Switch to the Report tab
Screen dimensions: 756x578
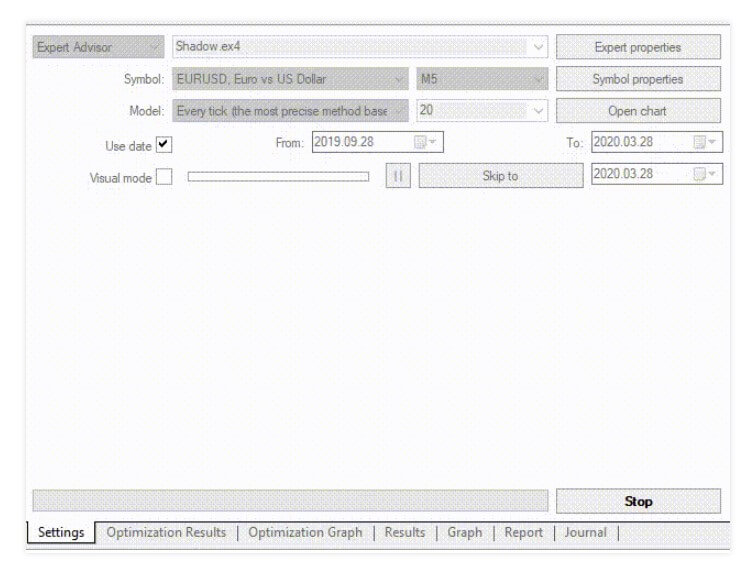click(524, 533)
